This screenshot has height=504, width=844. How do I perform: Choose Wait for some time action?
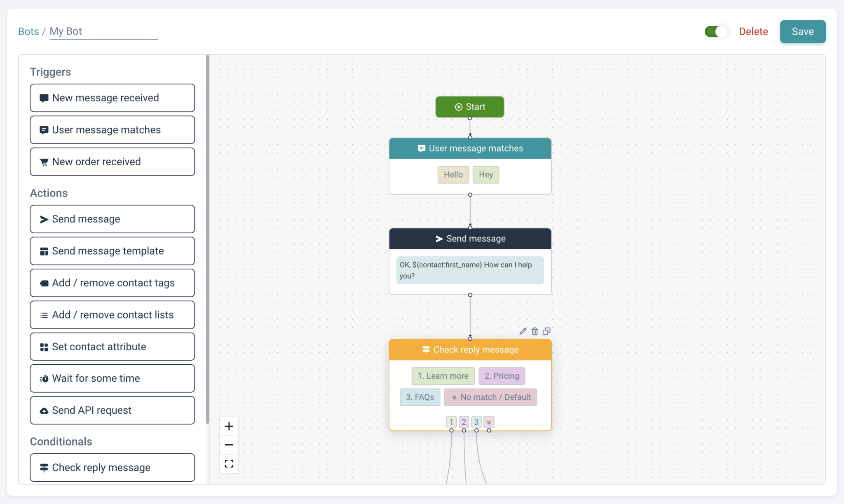[112, 378]
